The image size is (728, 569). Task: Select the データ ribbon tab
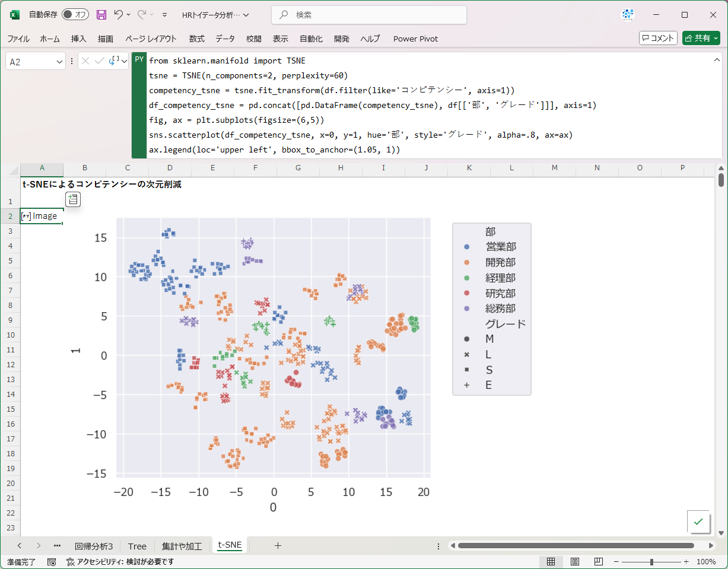tap(225, 39)
